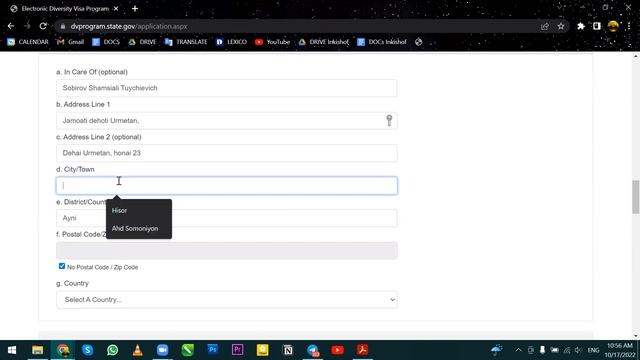Open Skype from the taskbar
The width and height of the screenshot is (640, 360).
coord(87,350)
